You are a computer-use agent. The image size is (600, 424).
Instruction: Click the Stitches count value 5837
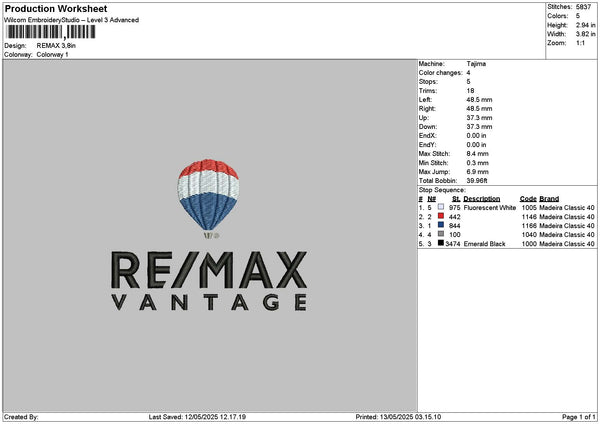point(583,7)
